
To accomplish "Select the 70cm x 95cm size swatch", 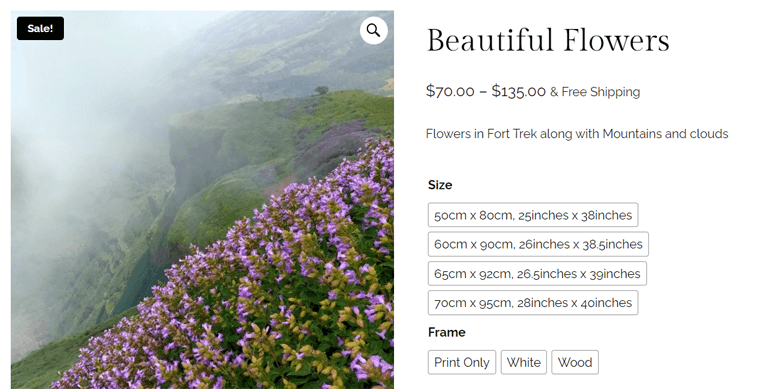I will (533, 303).
